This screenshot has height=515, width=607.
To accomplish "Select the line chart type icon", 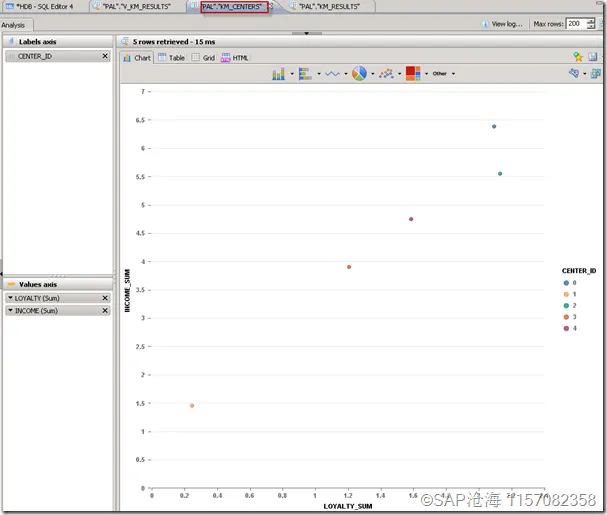I will [x=332, y=73].
